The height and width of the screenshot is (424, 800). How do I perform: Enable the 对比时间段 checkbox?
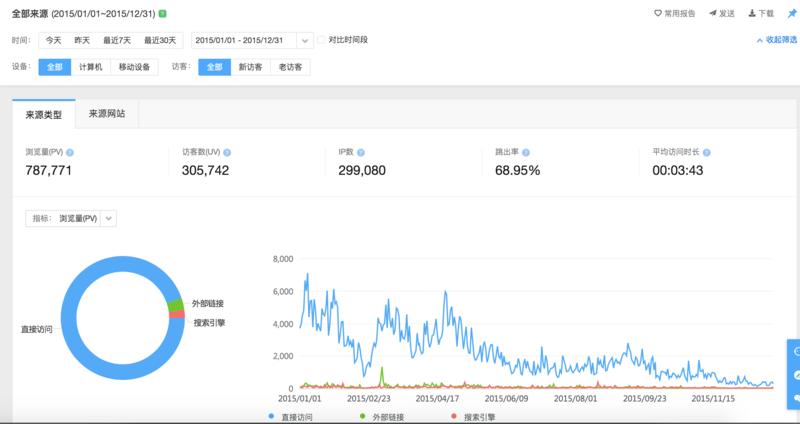[x=321, y=40]
